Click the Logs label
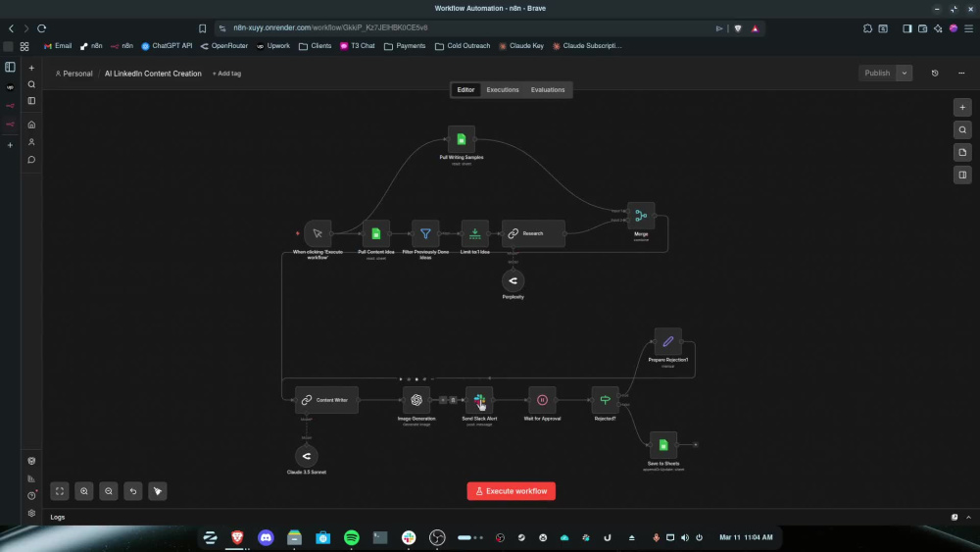This screenshot has width=980, height=552. (x=58, y=517)
